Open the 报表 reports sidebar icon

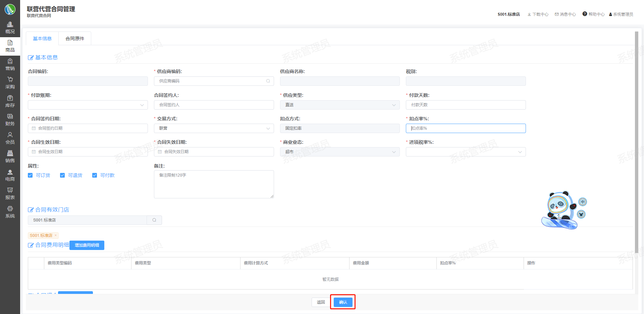click(x=10, y=191)
